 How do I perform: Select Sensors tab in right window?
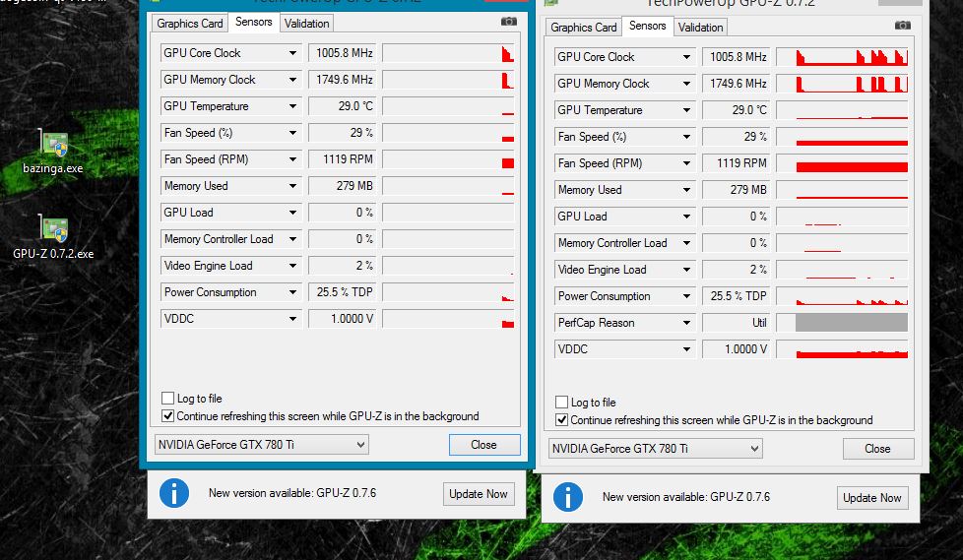click(647, 26)
